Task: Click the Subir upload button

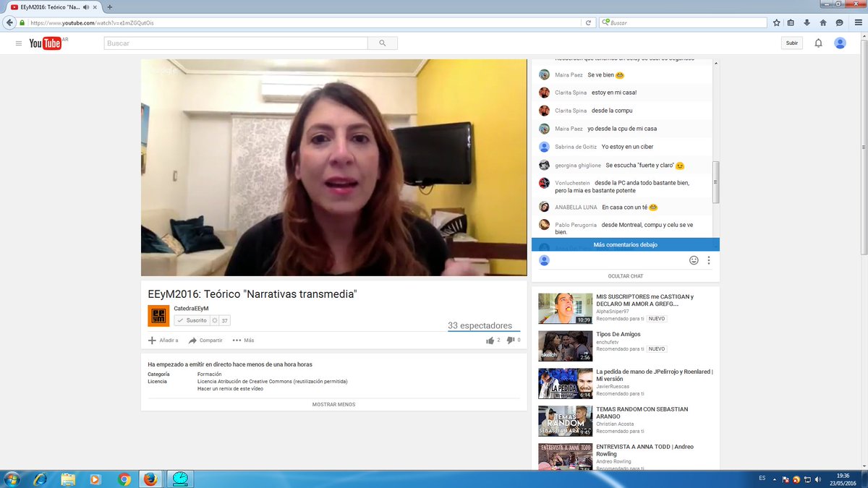Action: click(x=792, y=43)
